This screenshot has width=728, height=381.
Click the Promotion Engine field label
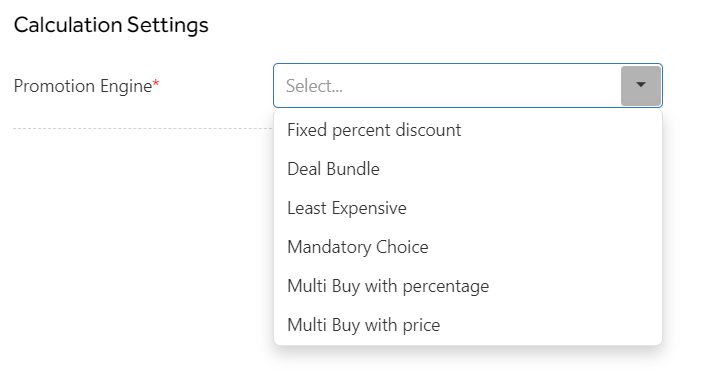pyautogui.click(x=83, y=86)
